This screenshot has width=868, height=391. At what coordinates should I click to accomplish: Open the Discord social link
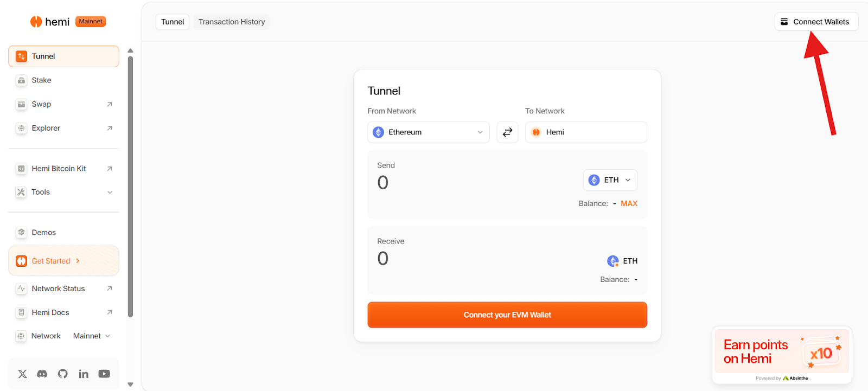click(42, 374)
